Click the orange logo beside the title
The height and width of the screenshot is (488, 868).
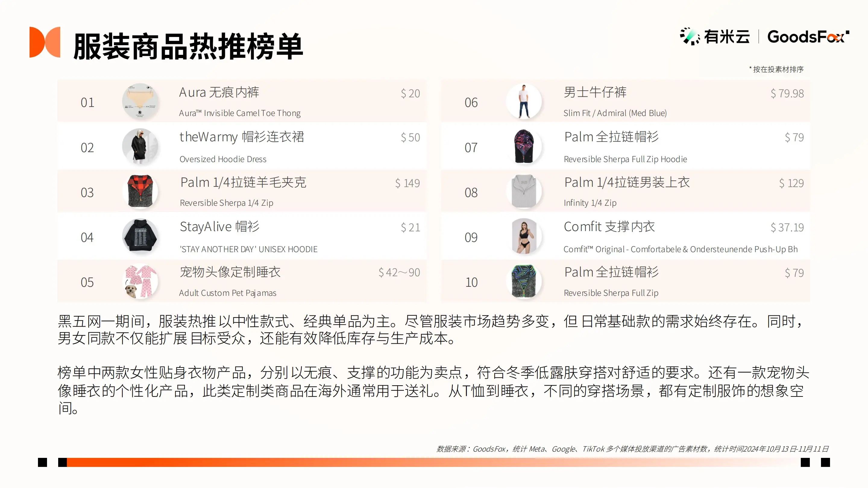click(x=45, y=42)
